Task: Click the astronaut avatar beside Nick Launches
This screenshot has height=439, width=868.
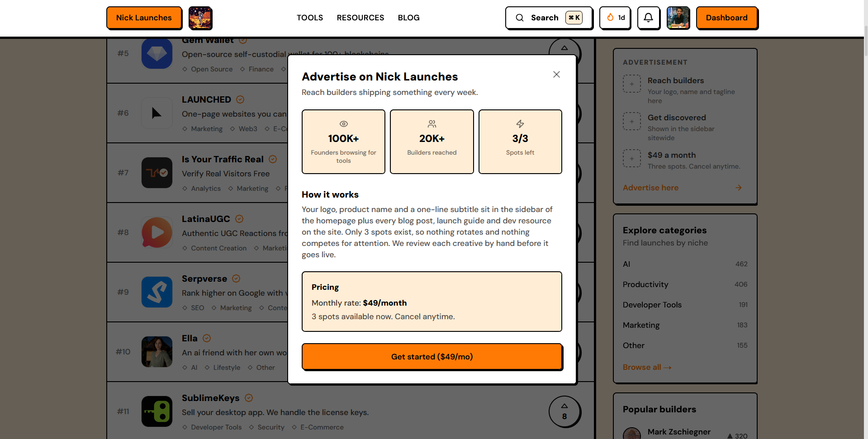Action: pyautogui.click(x=200, y=18)
